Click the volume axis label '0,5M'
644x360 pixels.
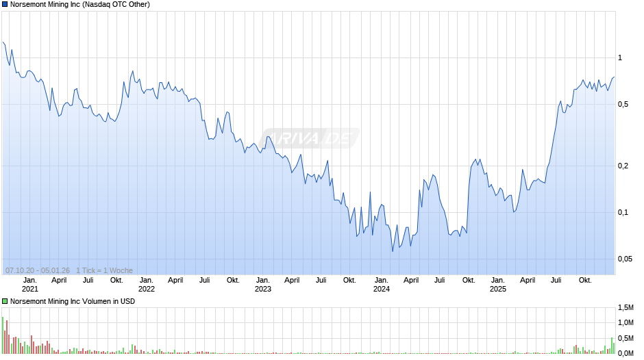626,338
